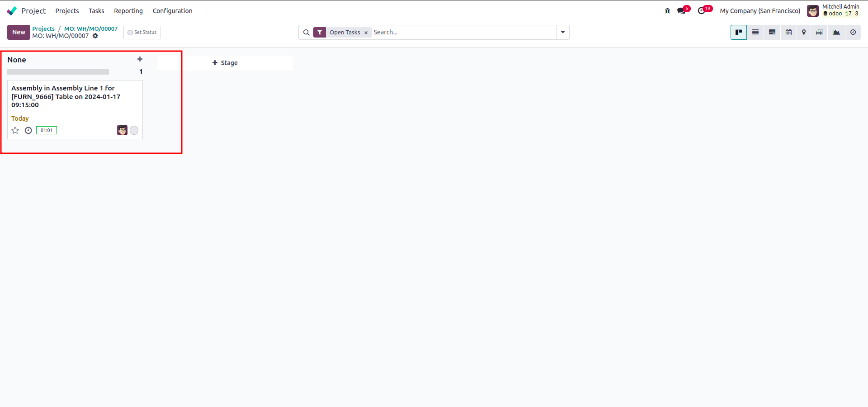Open My Company (San Francisco) switcher
This screenshot has width=868, height=407.
(x=760, y=11)
